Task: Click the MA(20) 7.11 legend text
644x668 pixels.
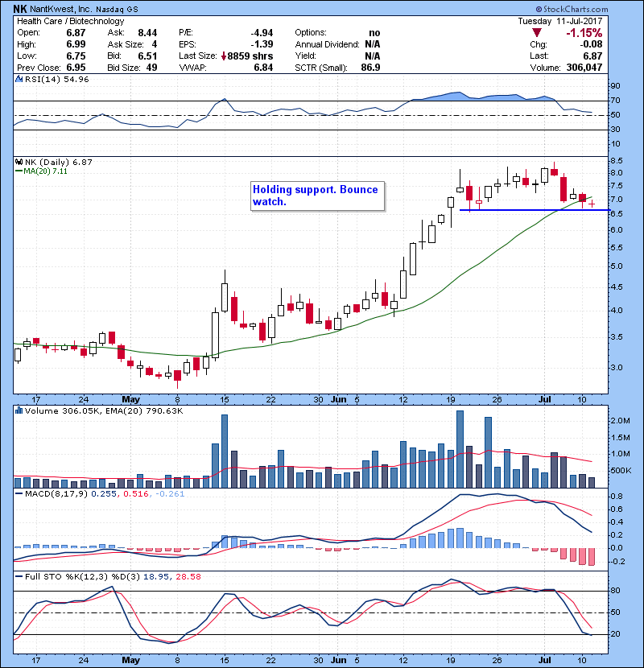Action: [x=45, y=171]
